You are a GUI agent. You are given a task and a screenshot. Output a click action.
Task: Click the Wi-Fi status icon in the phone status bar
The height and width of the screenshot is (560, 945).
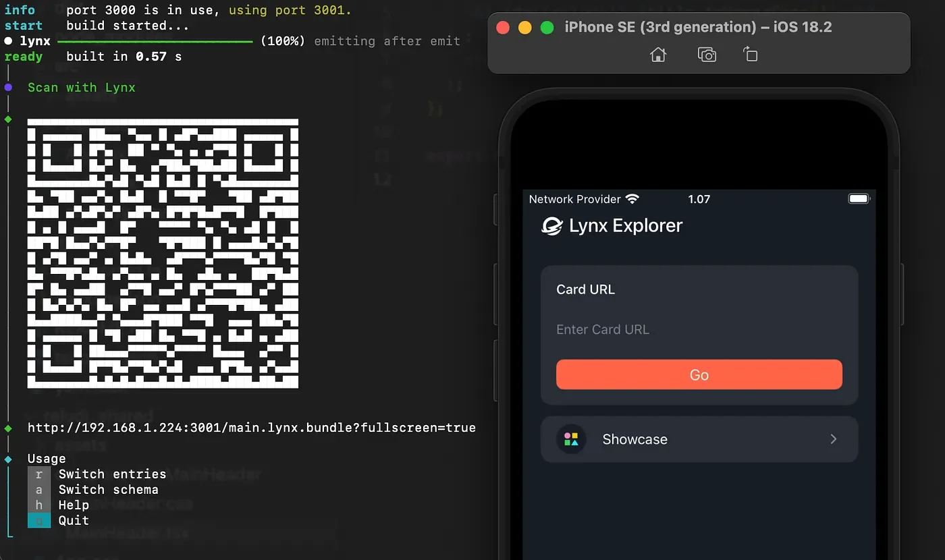point(632,199)
